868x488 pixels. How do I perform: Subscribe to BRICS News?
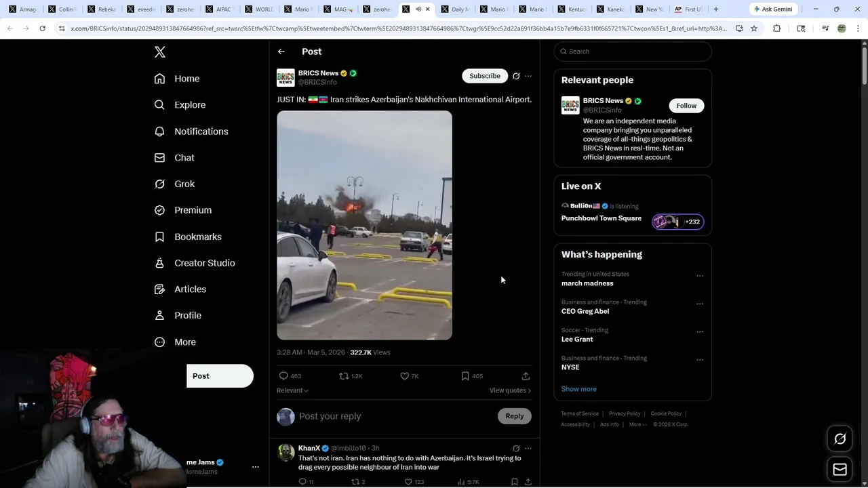point(485,76)
